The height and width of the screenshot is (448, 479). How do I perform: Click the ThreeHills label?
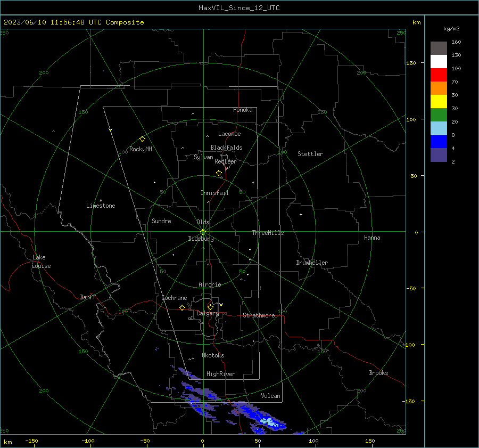click(268, 233)
